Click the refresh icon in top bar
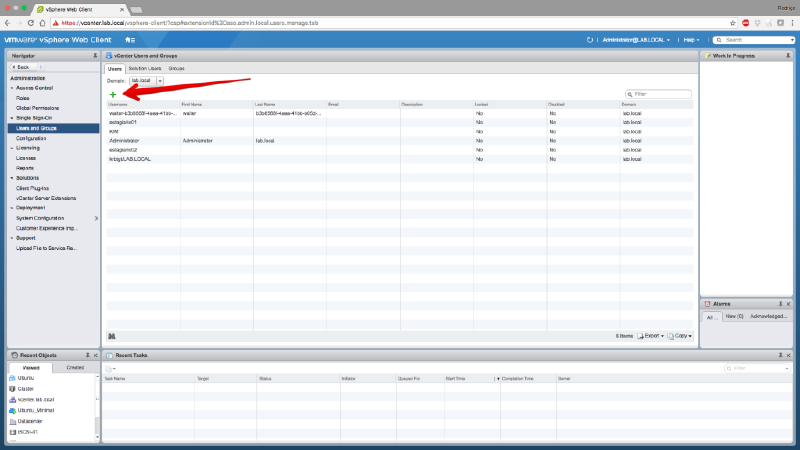The image size is (800, 450). click(590, 40)
